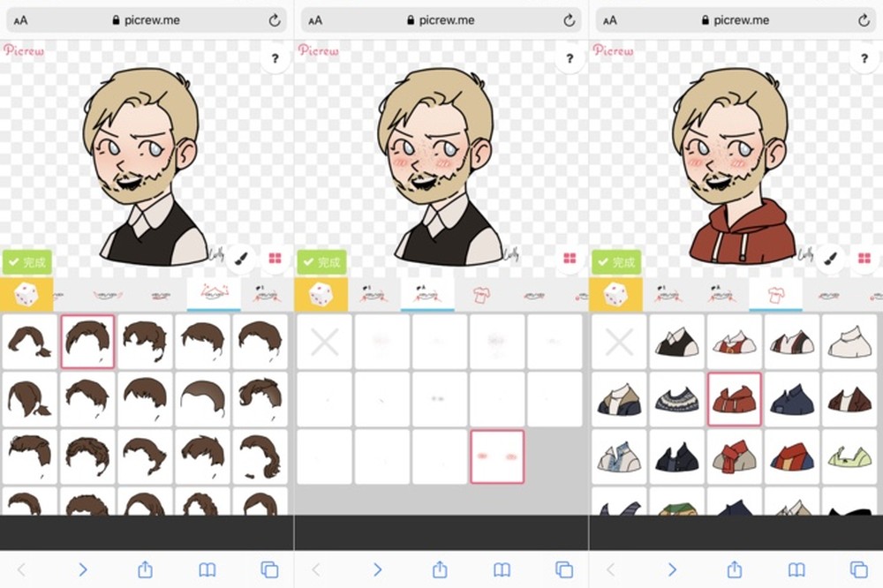Open the Safari tab overview icon
883x588 pixels.
pos(268,569)
